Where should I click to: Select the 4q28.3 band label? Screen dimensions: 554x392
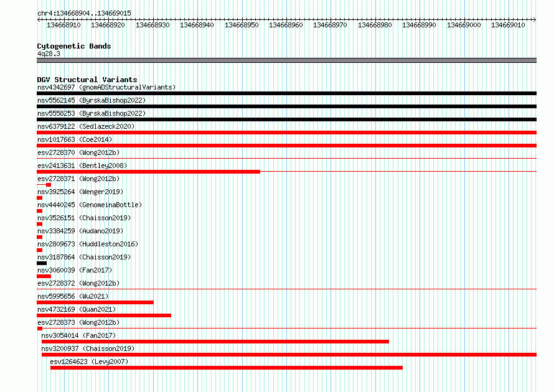(49, 54)
